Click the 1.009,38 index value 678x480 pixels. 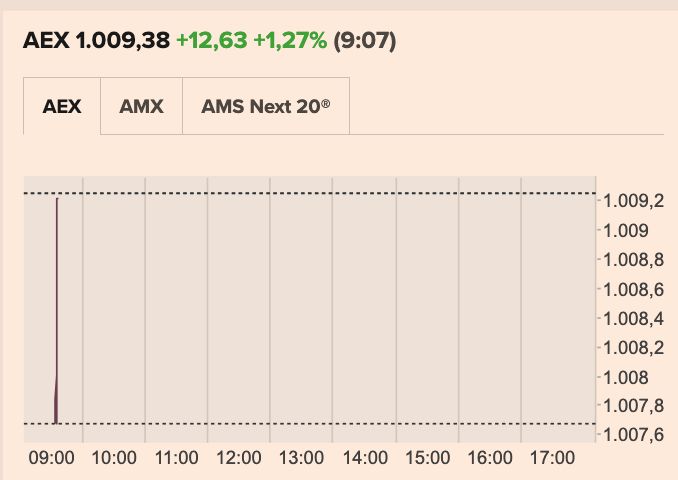[121, 41]
